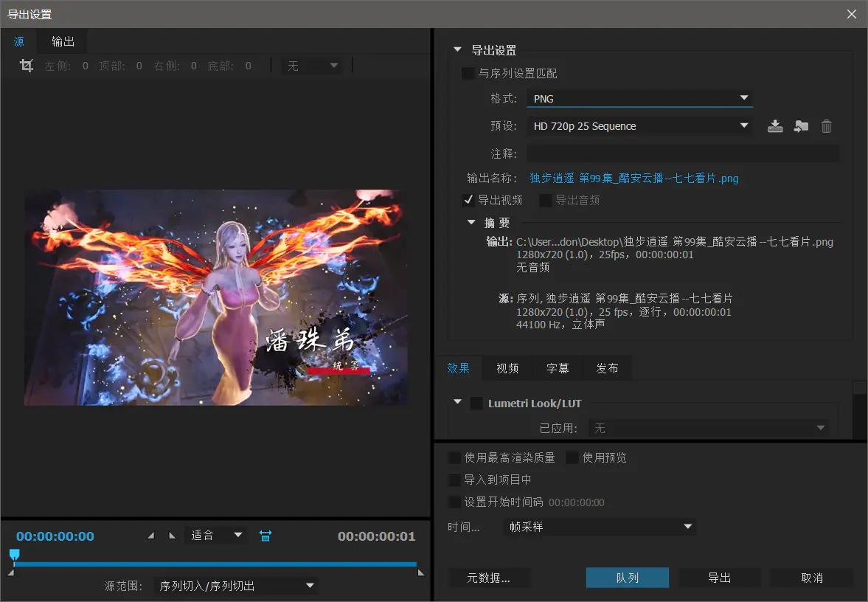Click the set in point triangle icon
Viewport: 868px width, 602px height.
click(x=150, y=536)
